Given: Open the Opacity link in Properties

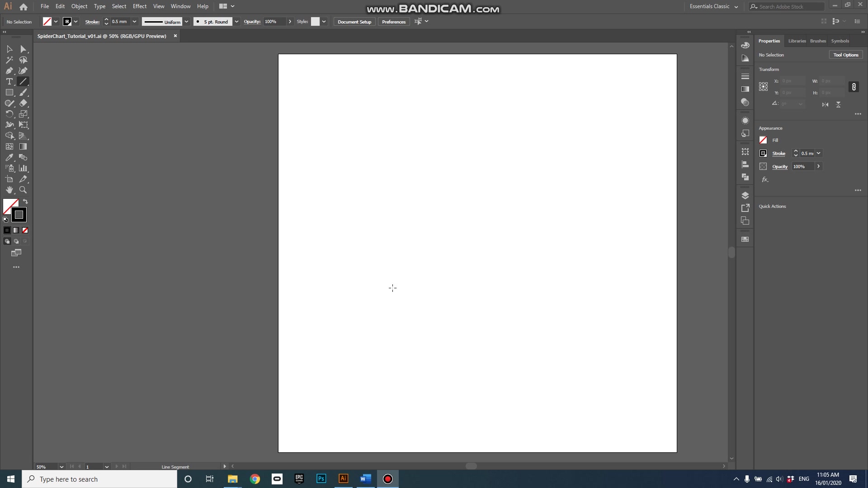Looking at the screenshot, I should coord(780,167).
